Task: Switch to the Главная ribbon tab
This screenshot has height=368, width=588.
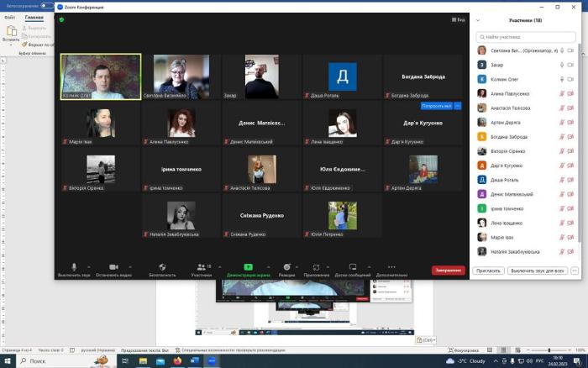Action: click(34, 17)
